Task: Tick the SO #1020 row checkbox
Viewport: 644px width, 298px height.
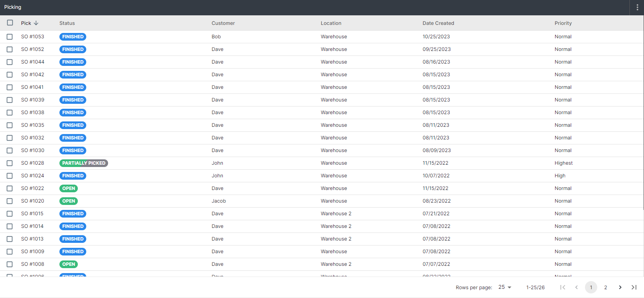Action: click(10, 201)
